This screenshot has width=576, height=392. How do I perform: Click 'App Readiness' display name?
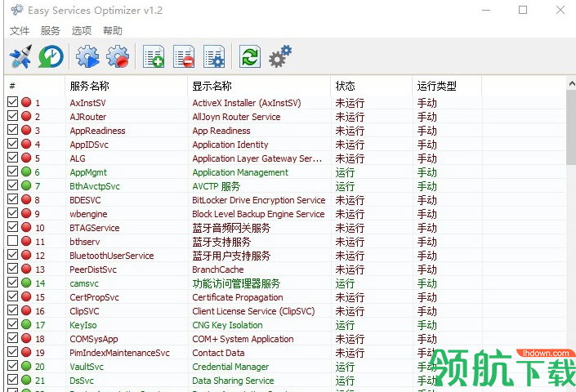(221, 131)
